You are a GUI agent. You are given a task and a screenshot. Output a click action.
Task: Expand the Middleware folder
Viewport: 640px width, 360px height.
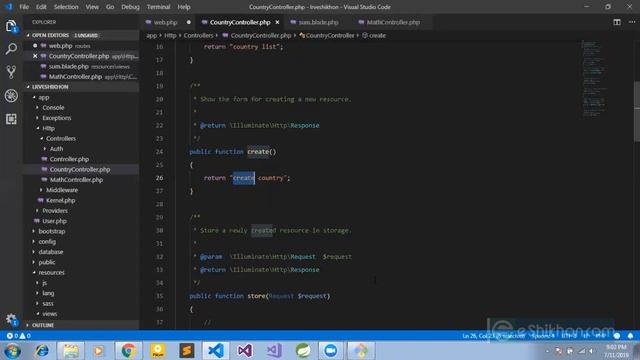pyautogui.click(x=62, y=190)
